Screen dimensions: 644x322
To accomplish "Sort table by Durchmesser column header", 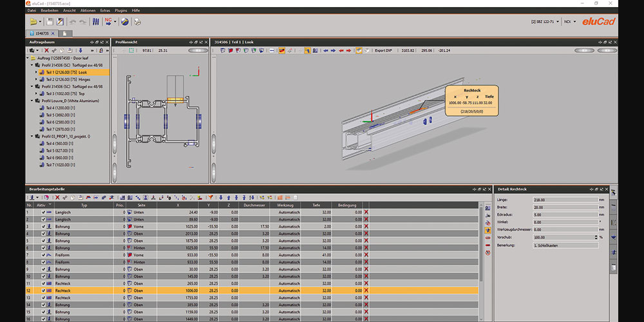I will click(254, 205).
